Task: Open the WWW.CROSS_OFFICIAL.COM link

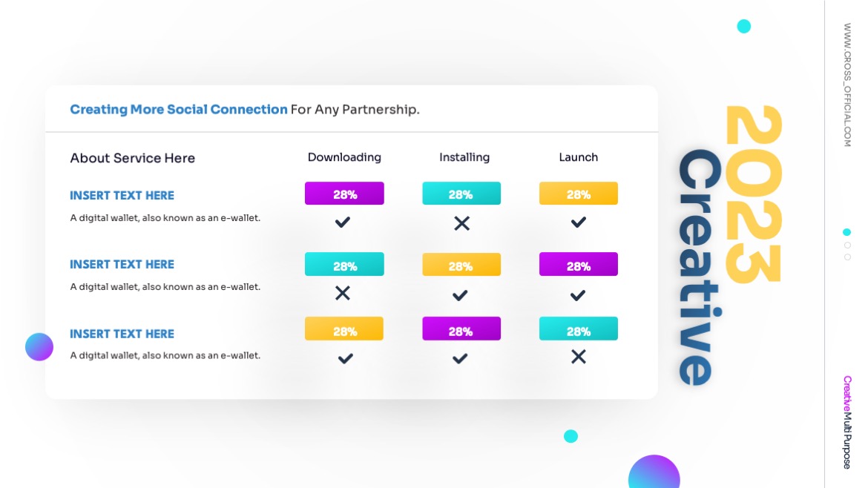Action: click(x=847, y=85)
